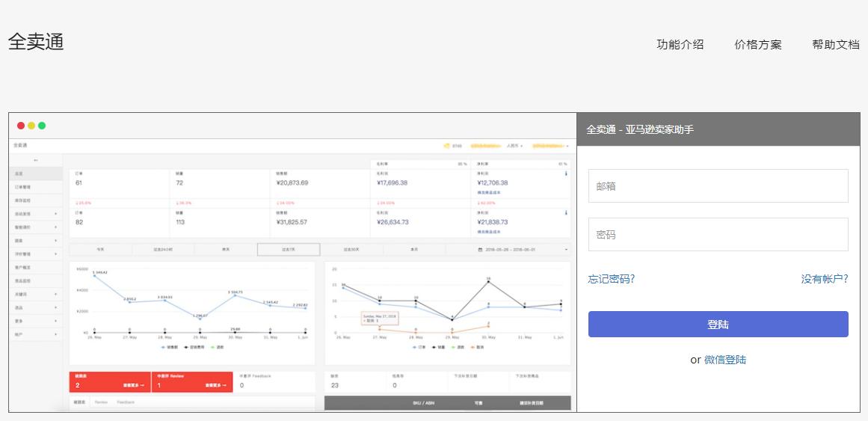This screenshot has height=421, width=868.
Task: Click the blue 登陆 button
Action: pyautogui.click(x=718, y=324)
